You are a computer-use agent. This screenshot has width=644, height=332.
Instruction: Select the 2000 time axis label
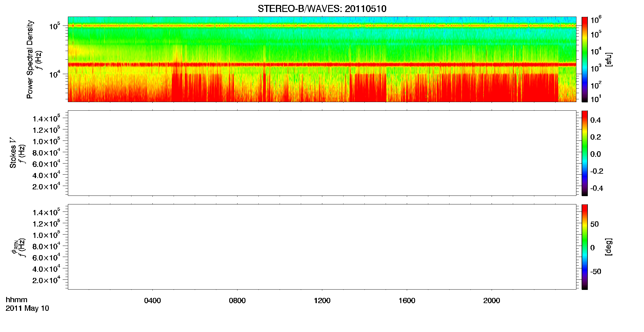tap(492, 301)
